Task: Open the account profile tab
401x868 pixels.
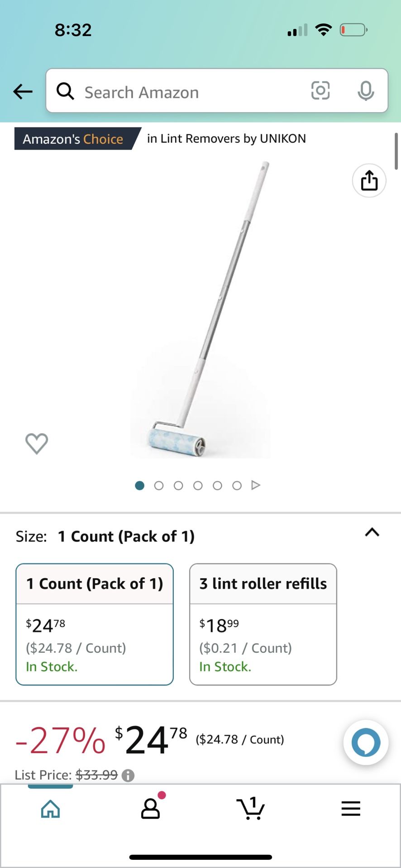Action: point(151,808)
